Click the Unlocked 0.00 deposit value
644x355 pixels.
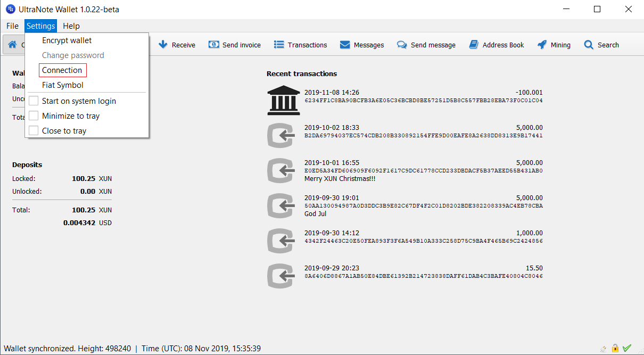pyautogui.click(x=88, y=192)
